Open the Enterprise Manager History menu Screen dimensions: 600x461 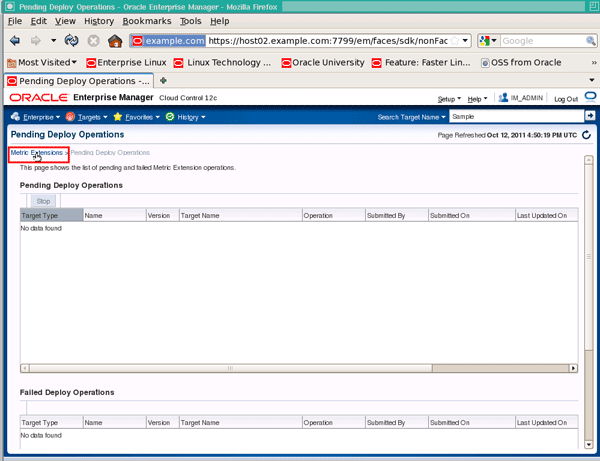pos(185,117)
